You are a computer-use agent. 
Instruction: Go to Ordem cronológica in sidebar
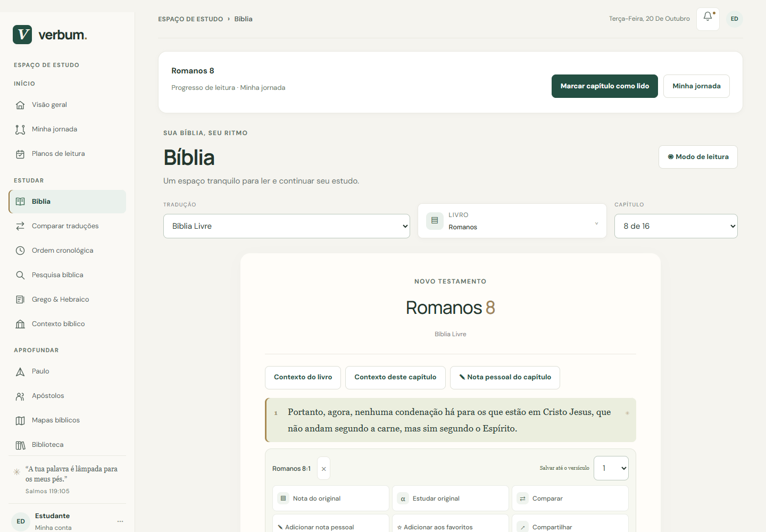68,251
